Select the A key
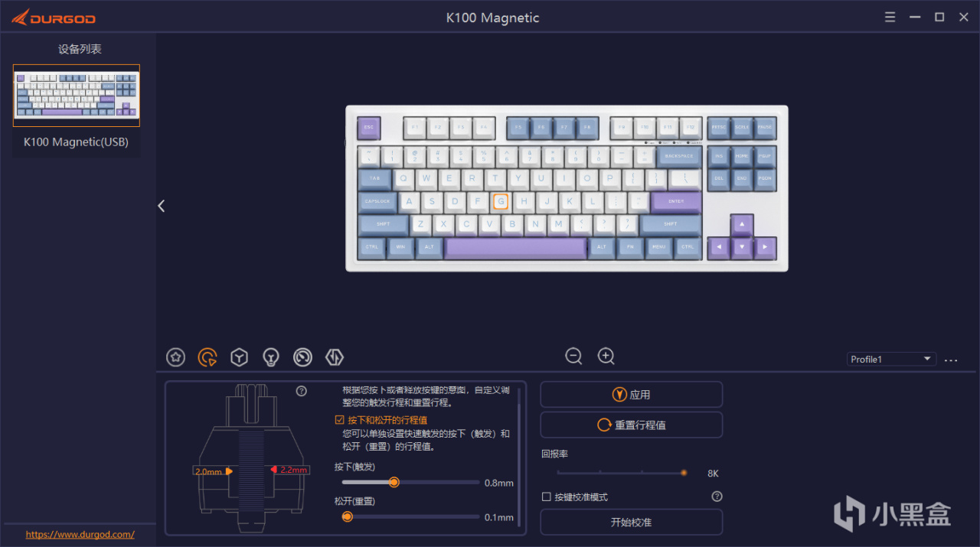Viewport: 980px width, 547px height. [x=409, y=202]
